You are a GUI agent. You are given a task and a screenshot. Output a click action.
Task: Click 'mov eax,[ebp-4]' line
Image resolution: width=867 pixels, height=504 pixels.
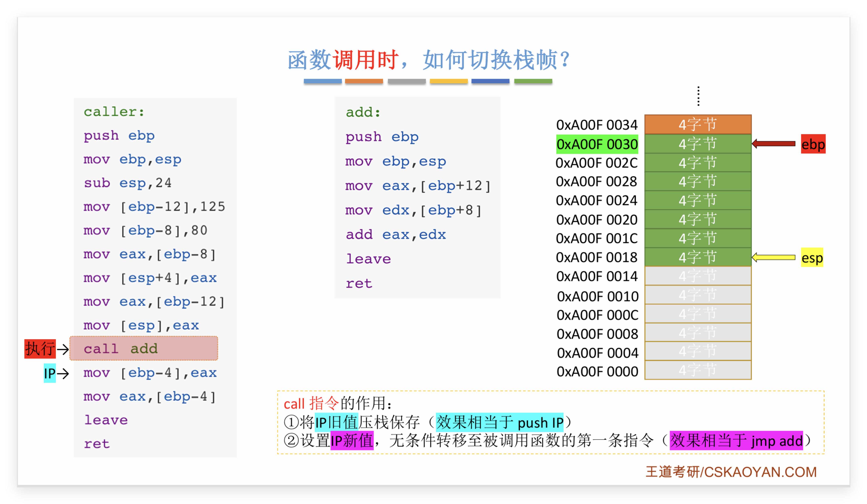(150, 396)
